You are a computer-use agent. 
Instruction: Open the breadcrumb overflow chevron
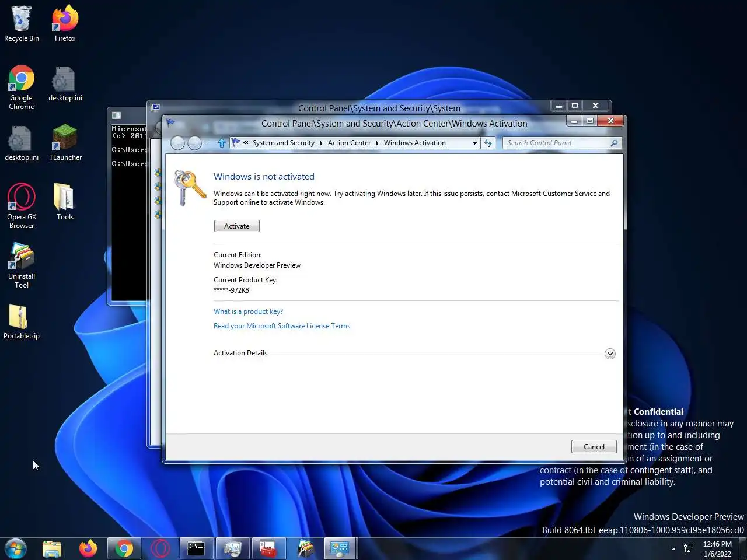click(x=246, y=143)
